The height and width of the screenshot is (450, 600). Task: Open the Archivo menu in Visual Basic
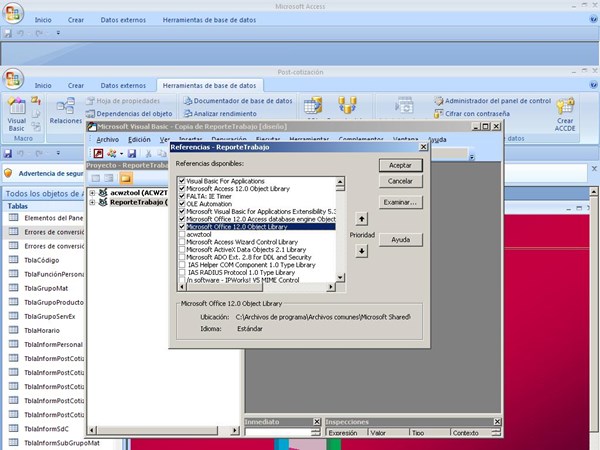pos(107,140)
